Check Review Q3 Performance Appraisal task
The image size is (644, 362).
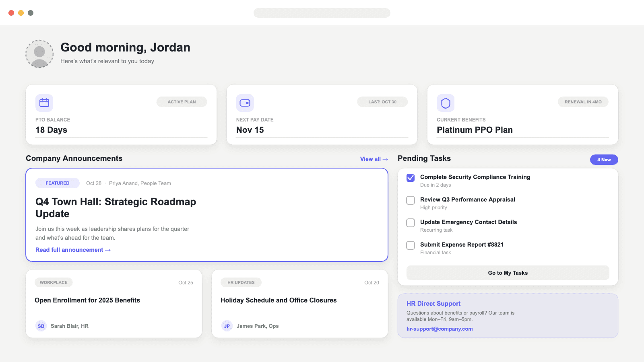pyautogui.click(x=411, y=200)
